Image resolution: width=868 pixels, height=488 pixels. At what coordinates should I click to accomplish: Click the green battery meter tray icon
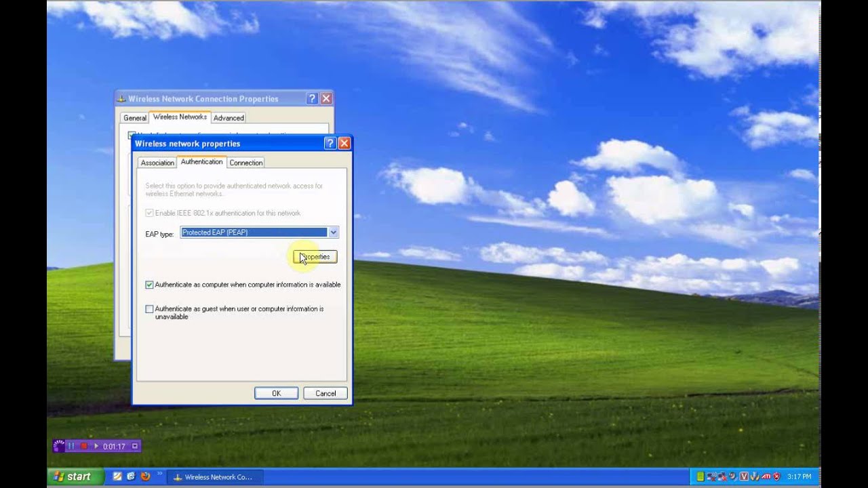(x=701, y=476)
